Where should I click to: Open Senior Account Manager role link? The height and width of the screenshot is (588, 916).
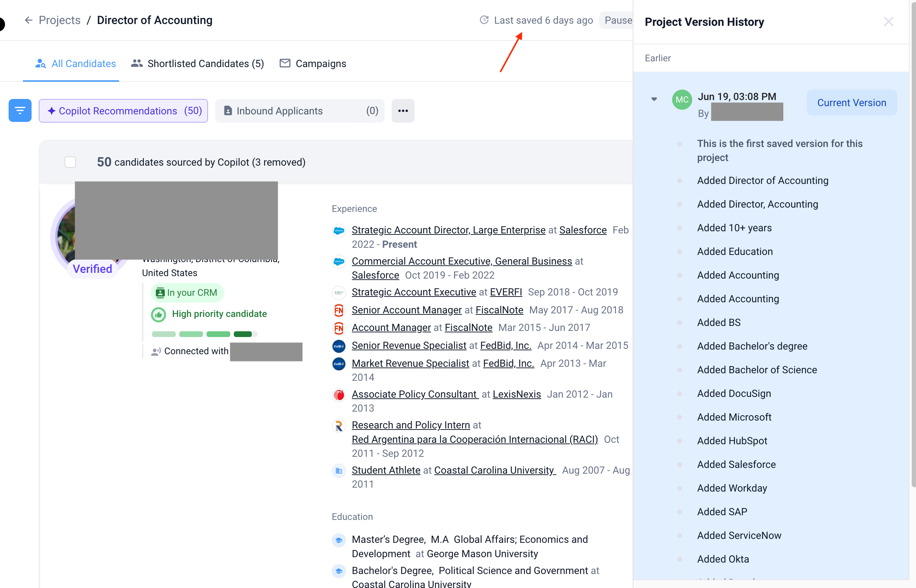[x=407, y=310]
